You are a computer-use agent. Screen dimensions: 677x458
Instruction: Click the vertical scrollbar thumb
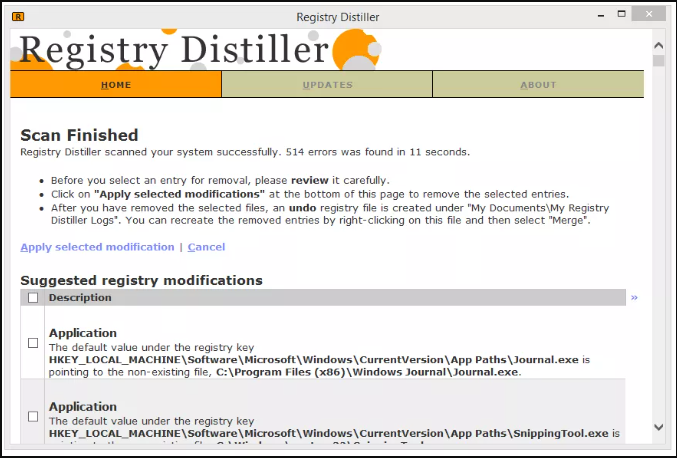[658, 60]
